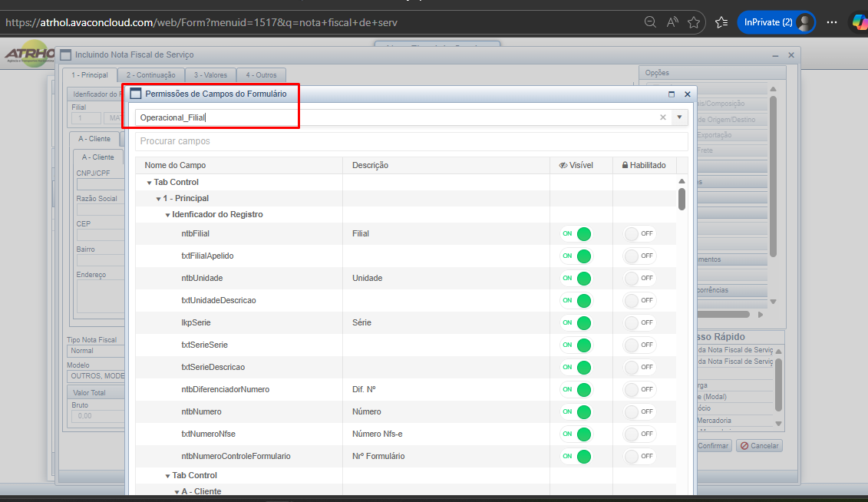Enable the lkpSerie field Habilitado toggle
This screenshot has width=868, height=502.
[x=639, y=322]
